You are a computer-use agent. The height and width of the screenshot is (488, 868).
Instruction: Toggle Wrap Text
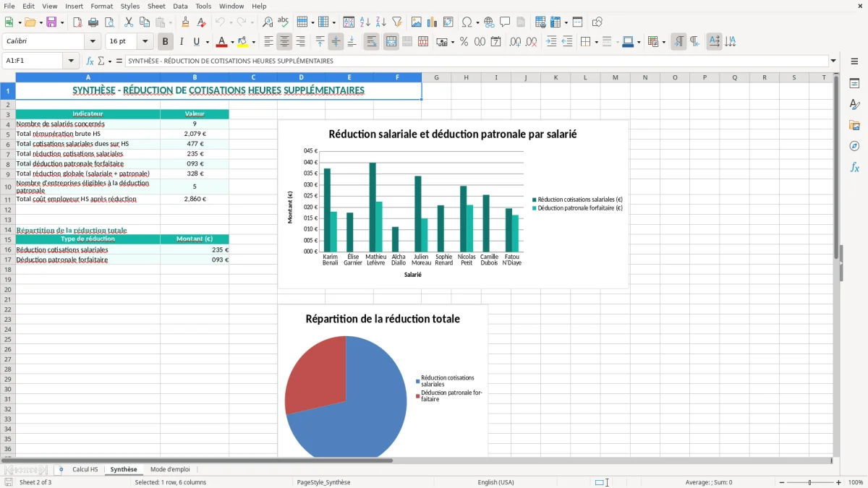tap(371, 42)
